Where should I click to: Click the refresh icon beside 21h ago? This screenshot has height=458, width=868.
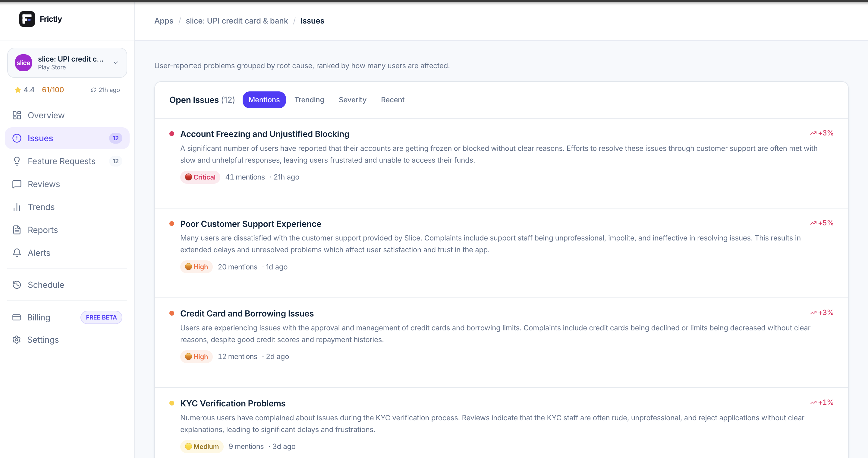click(93, 90)
